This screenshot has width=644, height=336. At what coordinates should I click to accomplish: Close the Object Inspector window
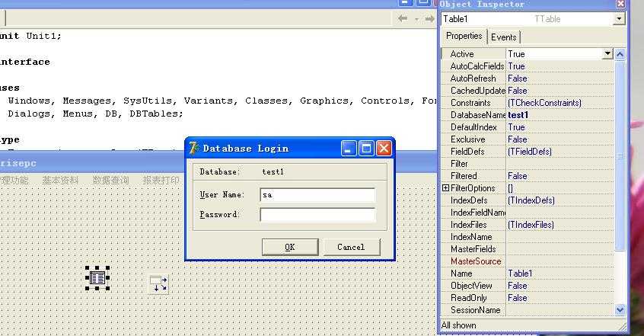coord(620,4)
